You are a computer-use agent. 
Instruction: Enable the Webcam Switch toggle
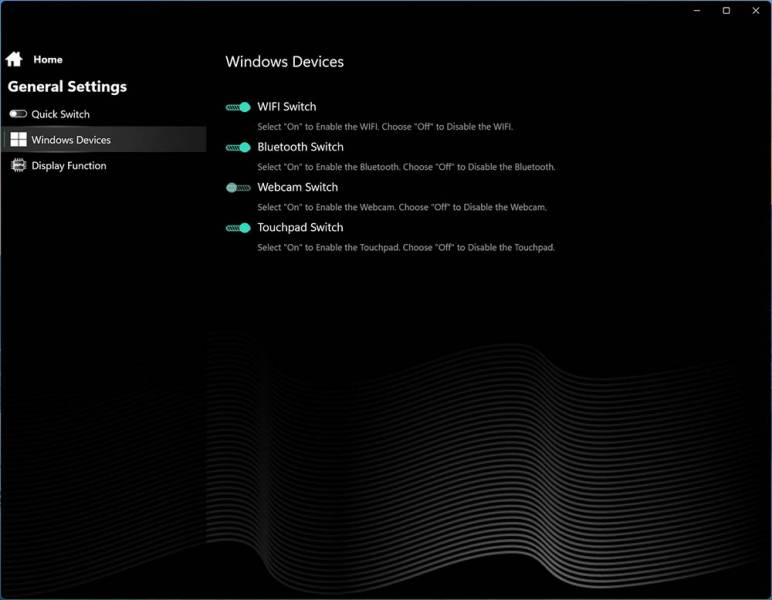(x=238, y=187)
